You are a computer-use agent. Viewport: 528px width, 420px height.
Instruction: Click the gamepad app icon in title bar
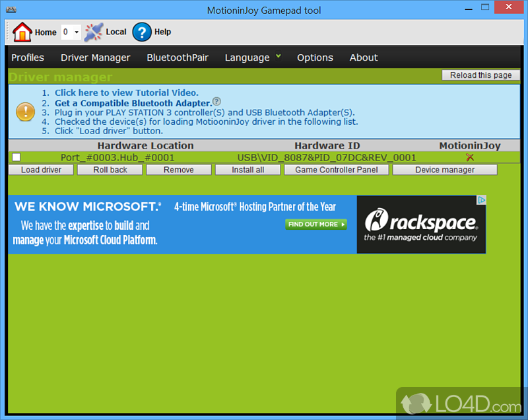11,9
